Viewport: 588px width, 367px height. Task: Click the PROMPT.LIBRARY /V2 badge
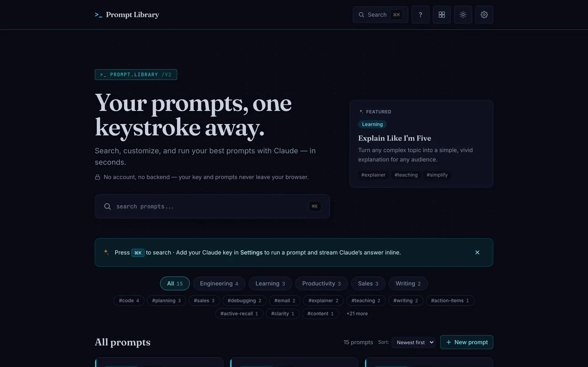point(136,75)
